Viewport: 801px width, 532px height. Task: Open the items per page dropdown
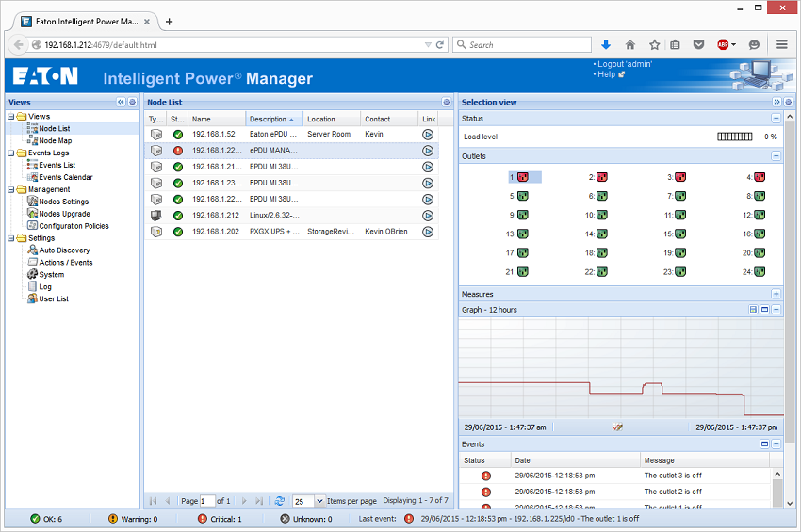pos(319,501)
